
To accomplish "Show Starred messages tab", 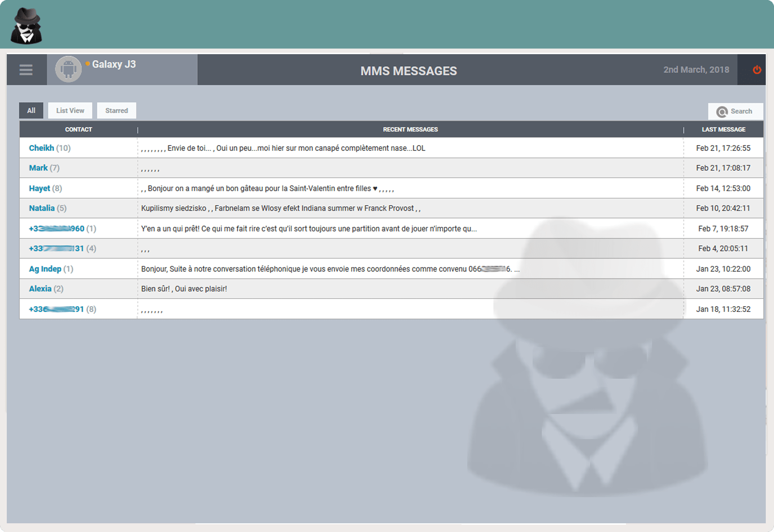I will (x=117, y=111).
